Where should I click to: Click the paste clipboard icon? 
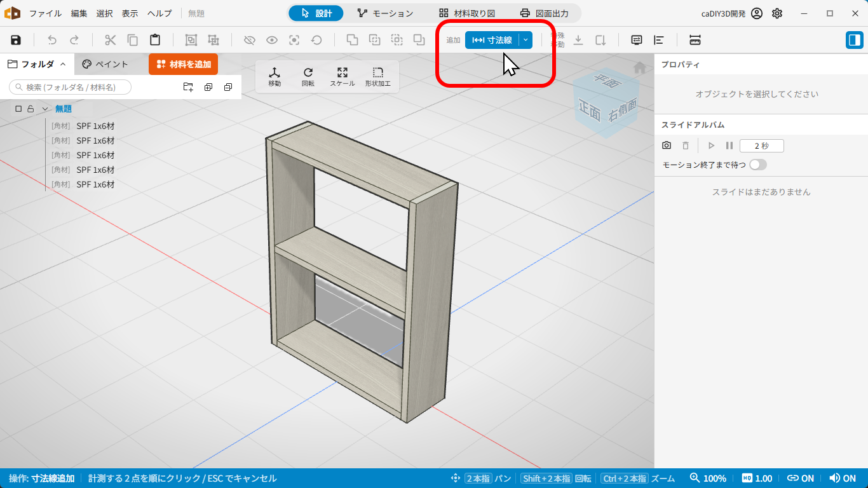coord(155,40)
